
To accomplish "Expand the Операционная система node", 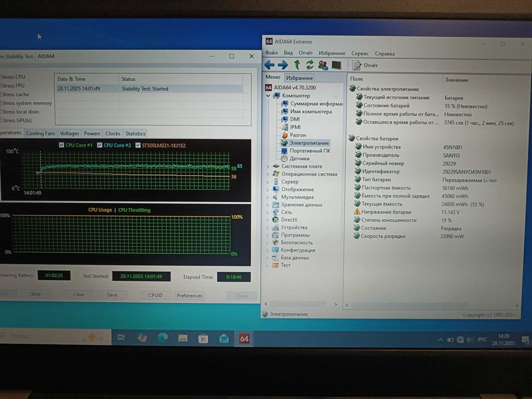I will (x=267, y=174).
